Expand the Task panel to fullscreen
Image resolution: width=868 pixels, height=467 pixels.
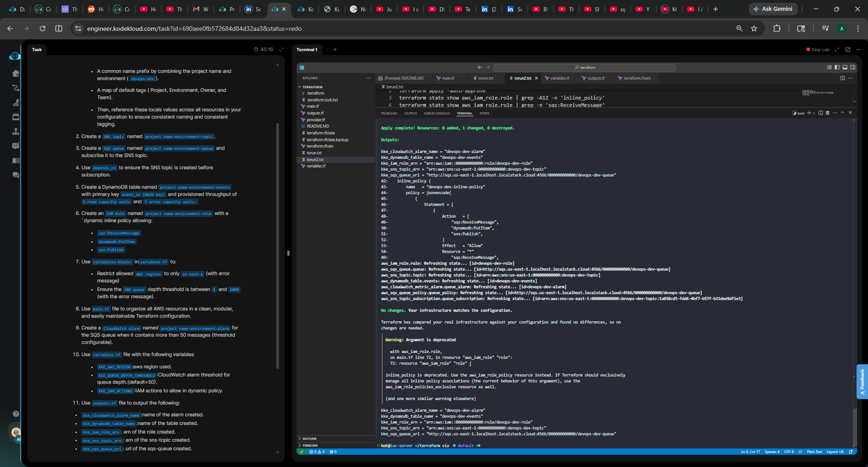(x=281, y=50)
